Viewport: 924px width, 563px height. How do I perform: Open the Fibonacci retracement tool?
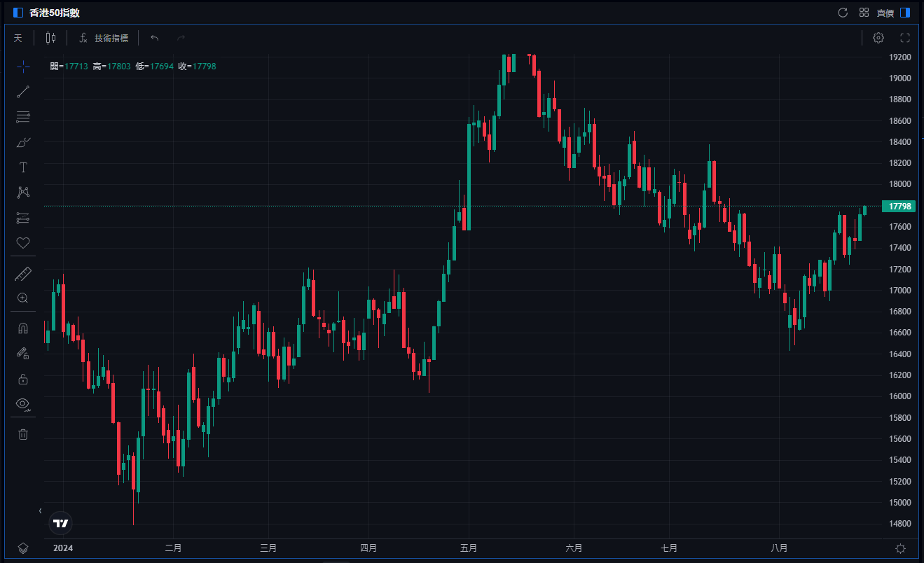23,117
